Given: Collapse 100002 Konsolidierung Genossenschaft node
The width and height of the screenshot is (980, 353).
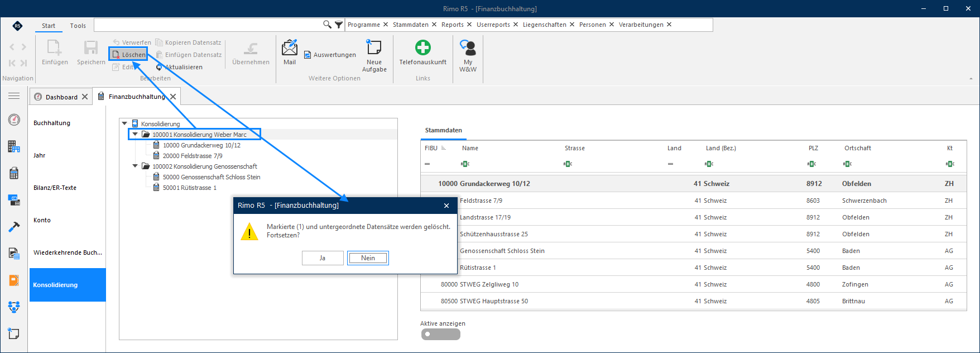Looking at the screenshot, I should 135,166.
